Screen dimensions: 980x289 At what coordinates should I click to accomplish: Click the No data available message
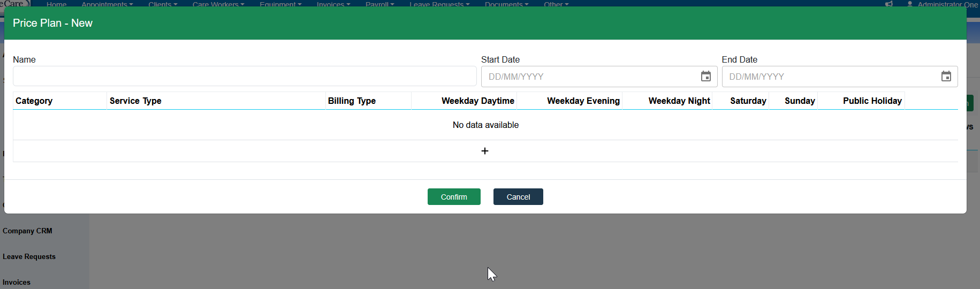[485, 125]
